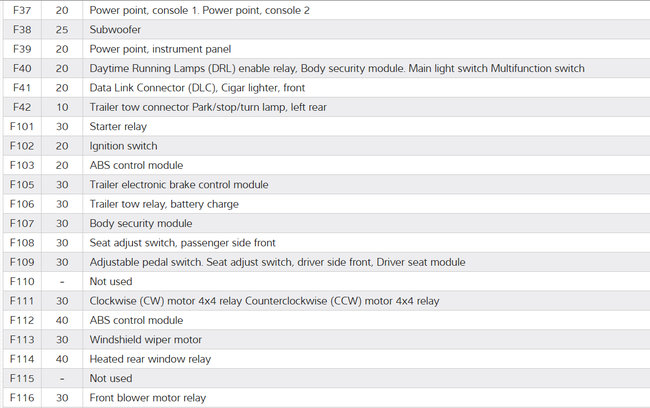The width and height of the screenshot is (650, 408).
Task: Select the Subwoofer description text
Action: [x=115, y=30]
